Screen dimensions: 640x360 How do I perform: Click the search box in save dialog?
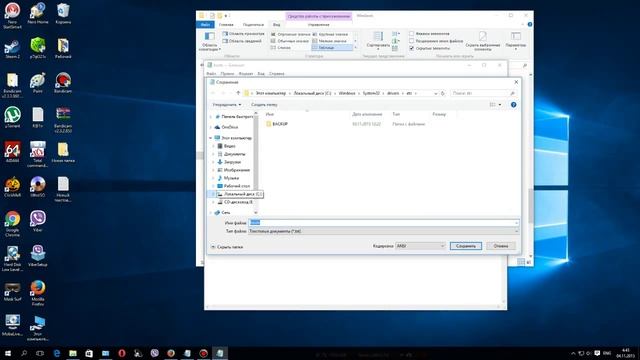tap(483, 93)
